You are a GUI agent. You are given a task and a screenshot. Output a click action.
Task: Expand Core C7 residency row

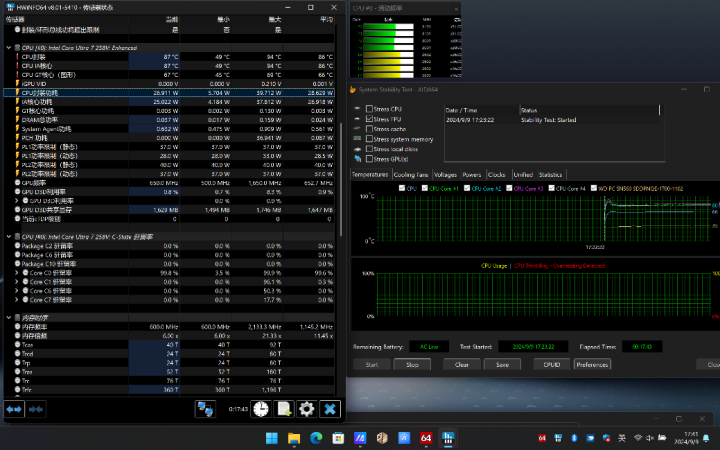click(x=17, y=300)
